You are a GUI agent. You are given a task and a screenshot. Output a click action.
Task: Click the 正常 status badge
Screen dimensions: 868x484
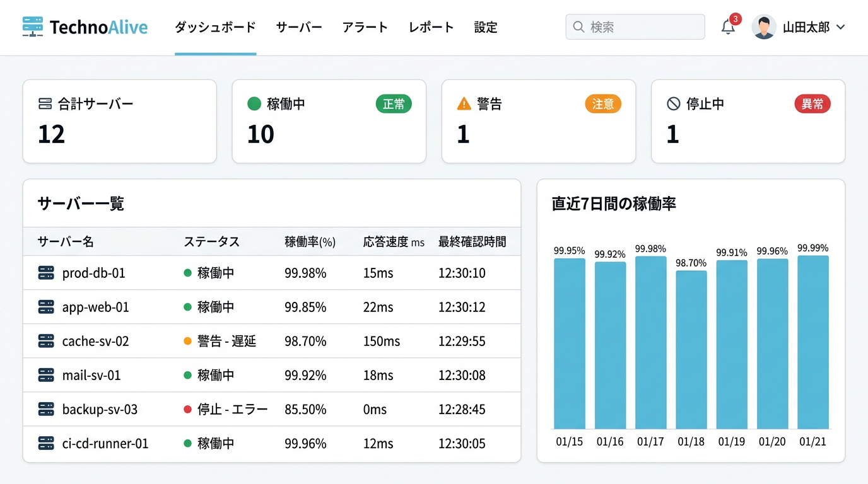[394, 104]
